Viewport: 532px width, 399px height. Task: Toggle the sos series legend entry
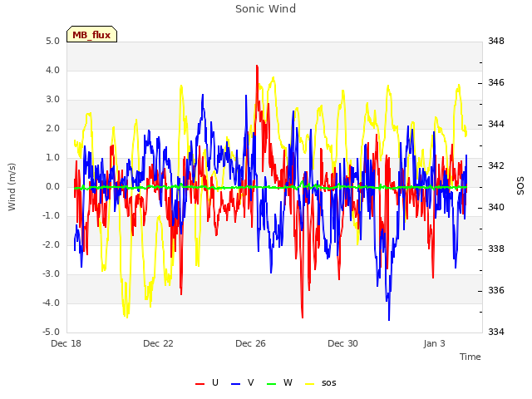(x=321, y=382)
